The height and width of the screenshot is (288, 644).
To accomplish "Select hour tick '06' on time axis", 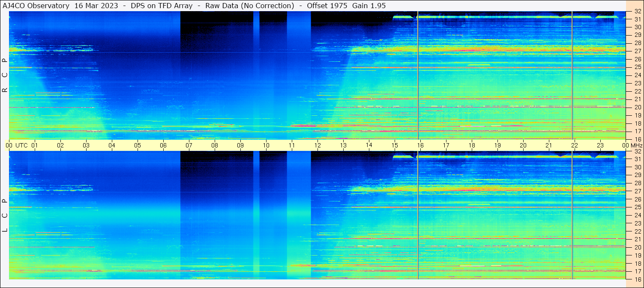I will [163, 145].
